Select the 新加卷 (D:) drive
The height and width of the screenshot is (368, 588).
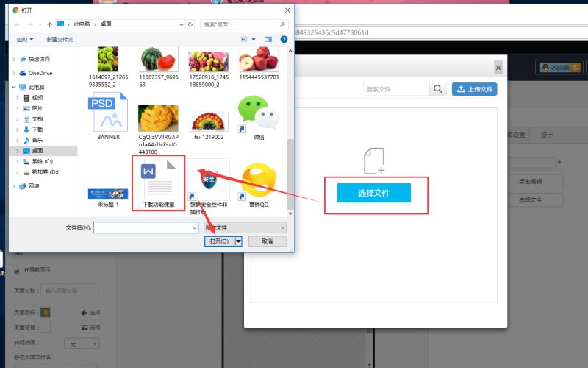(x=45, y=171)
